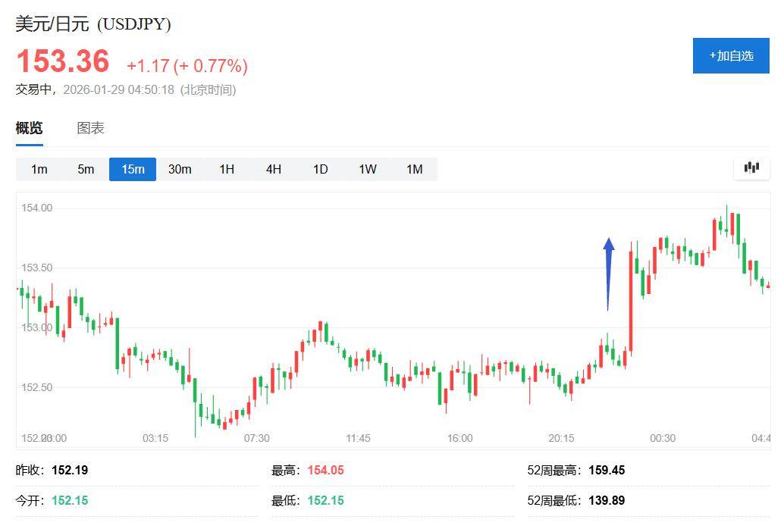Click the active 15m interval button
784x532 pixels.
click(x=133, y=169)
